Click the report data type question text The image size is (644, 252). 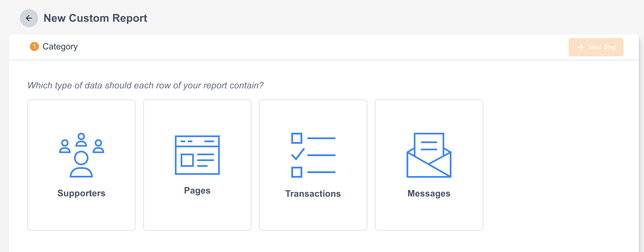click(x=145, y=85)
